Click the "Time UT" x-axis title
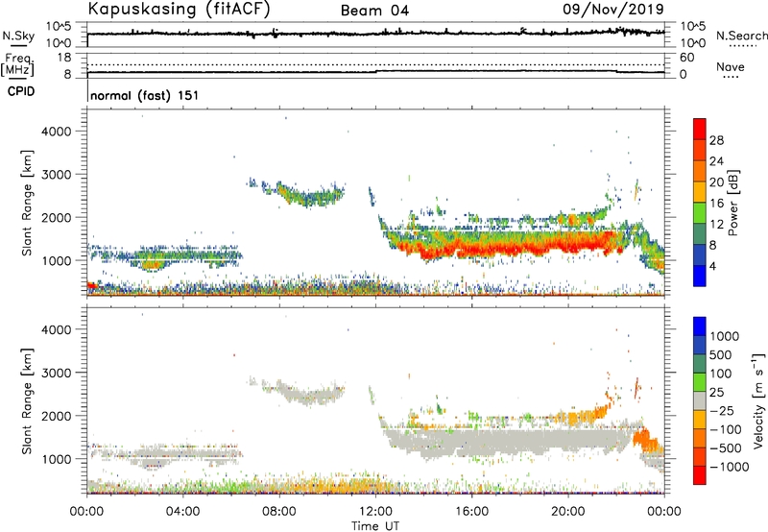The height and width of the screenshot is (532, 768). coord(375,526)
